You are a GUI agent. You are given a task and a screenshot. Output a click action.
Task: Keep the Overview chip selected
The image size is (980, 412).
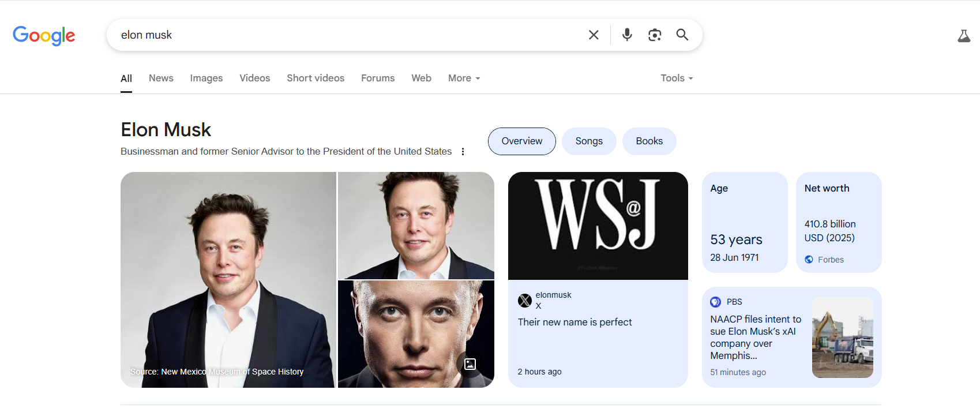coord(521,141)
